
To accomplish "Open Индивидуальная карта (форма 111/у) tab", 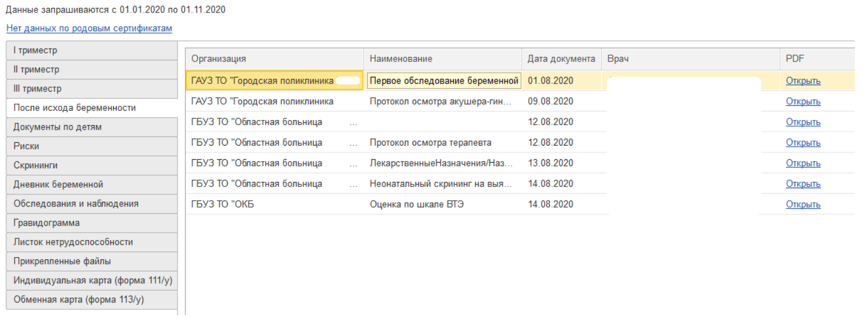I will coord(91,280).
